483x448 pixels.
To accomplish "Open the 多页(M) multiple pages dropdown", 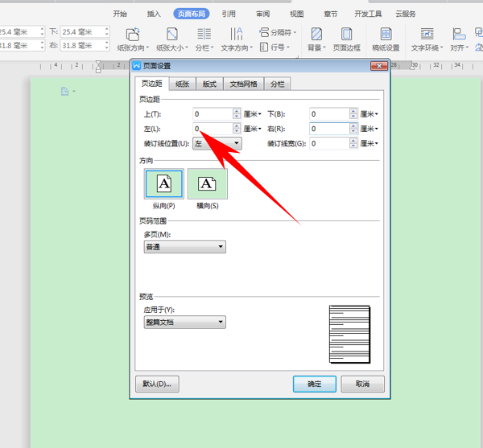I will tap(185, 247).
